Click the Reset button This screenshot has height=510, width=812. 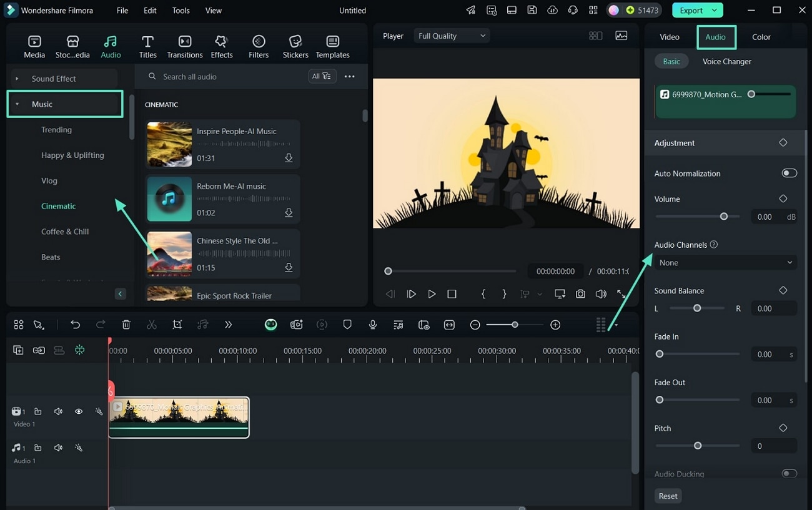coord(668,496)
